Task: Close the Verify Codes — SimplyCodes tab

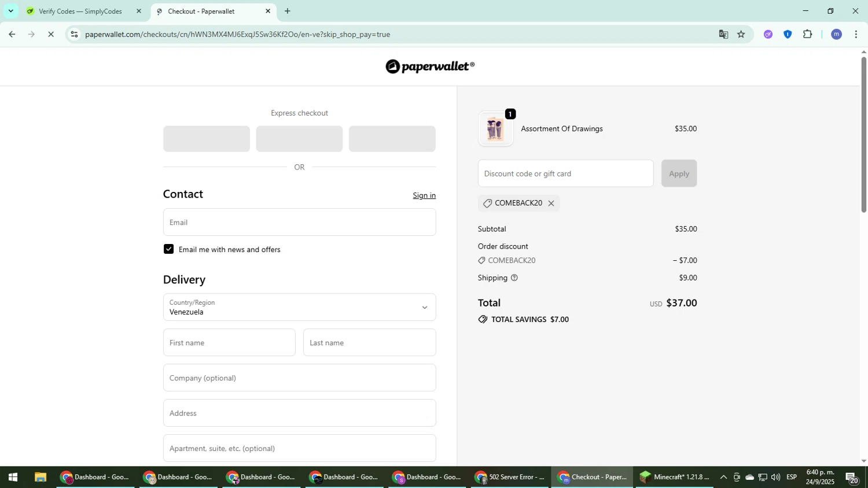Action: click(x=138, y=11)
